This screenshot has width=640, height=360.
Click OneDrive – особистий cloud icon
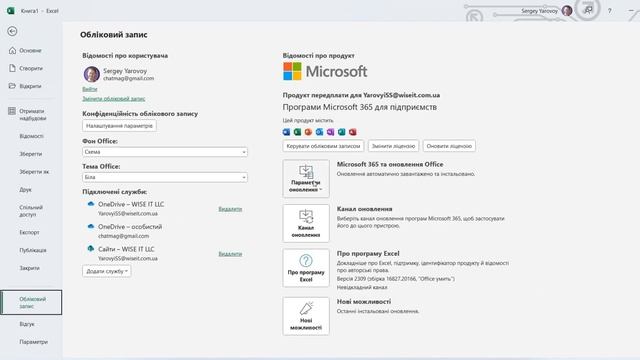pyautogui.click(x=91, y=227)
